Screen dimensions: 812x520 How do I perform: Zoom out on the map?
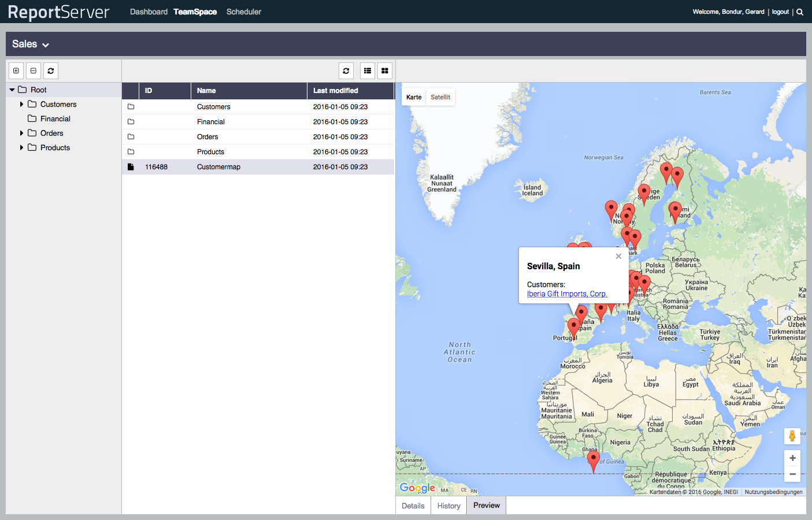point(792,474)
